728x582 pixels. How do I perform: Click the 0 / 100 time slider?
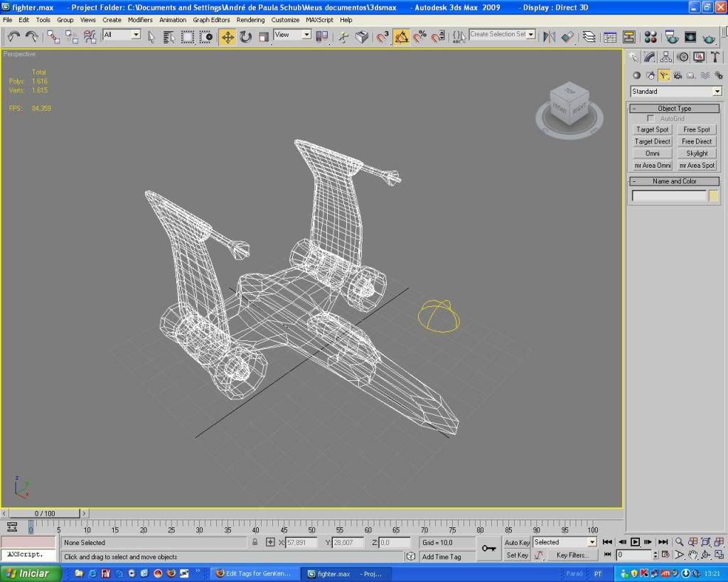(x=45, y=513)
